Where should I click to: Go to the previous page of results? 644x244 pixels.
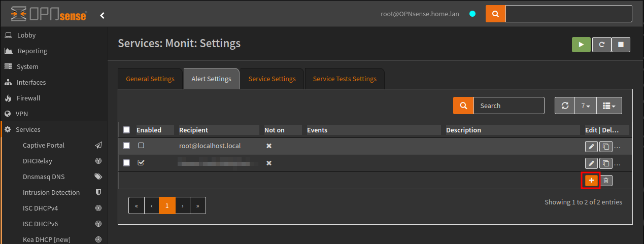click(152, 205)
